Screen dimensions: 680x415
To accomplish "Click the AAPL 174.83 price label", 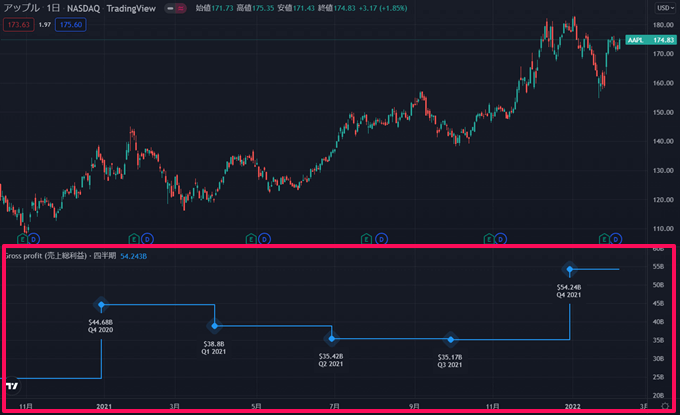I will coord(651,40).
